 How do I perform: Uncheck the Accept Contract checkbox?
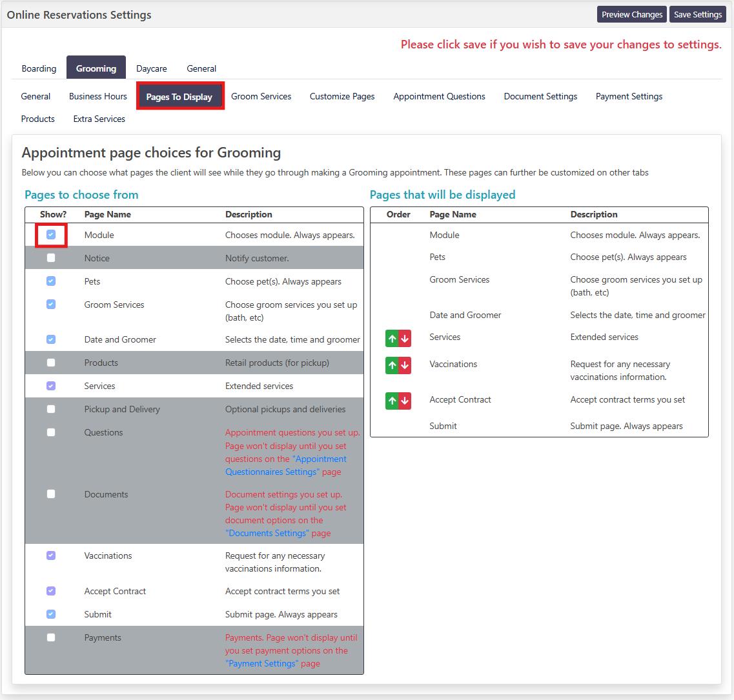51,591
